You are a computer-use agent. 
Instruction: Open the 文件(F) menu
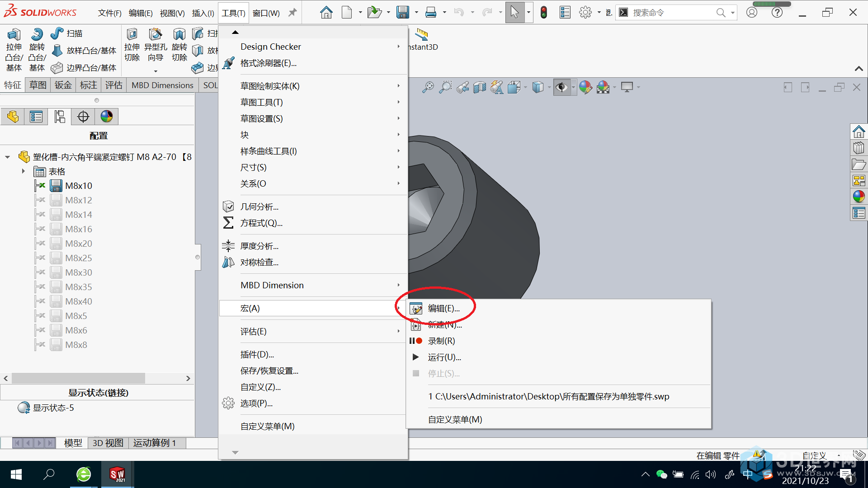pos(109,13)
